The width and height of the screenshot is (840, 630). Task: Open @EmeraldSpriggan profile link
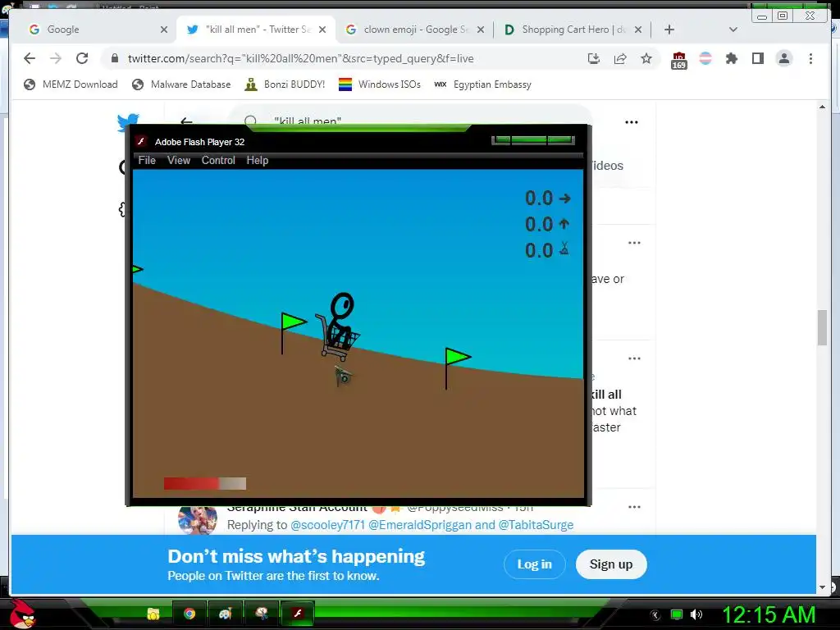420,525
